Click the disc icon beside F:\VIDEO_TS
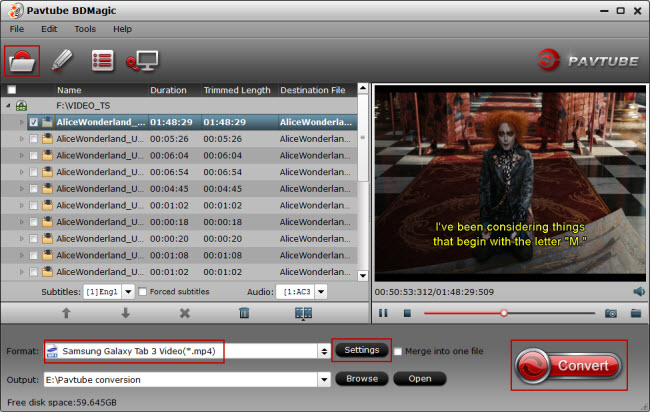Screen dimensions: 650x412 pyautogui.click(x=21, y=106)
